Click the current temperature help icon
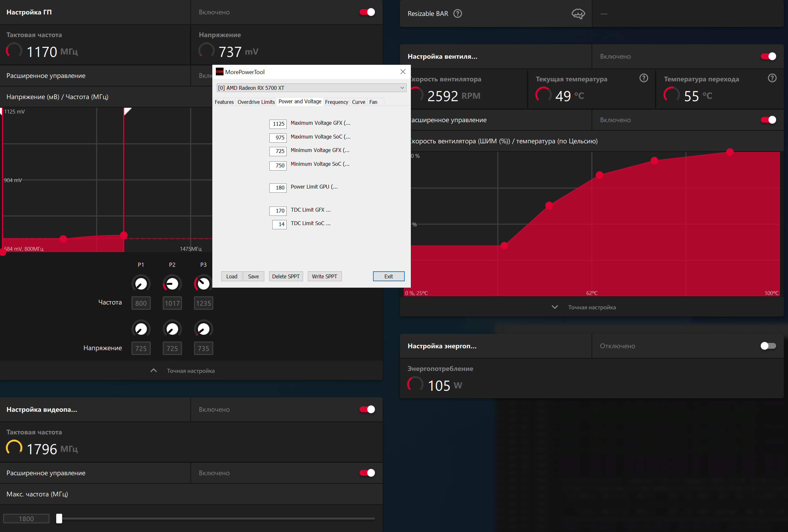 click(644, 78)
